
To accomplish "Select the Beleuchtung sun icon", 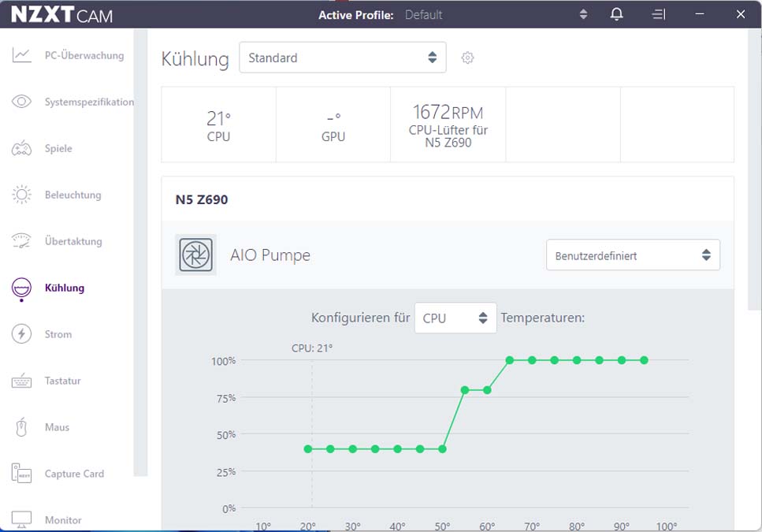I will (21, 195).
